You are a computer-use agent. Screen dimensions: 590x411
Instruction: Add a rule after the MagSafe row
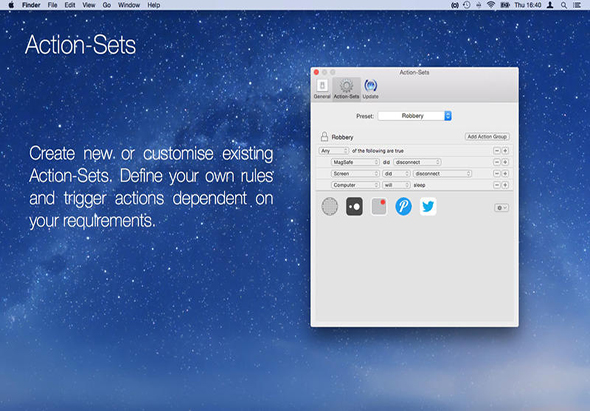(x=505, y=162)
